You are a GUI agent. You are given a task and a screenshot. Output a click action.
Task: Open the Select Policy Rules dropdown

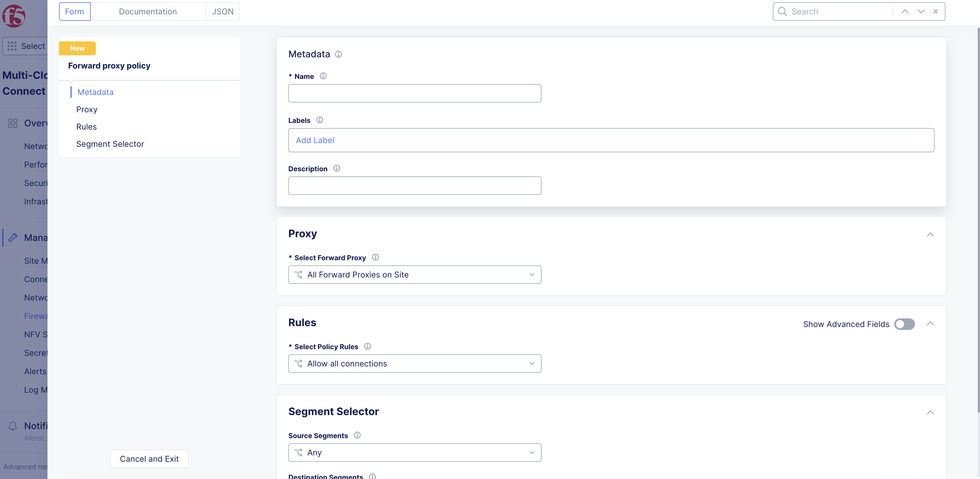coord(414,364)
